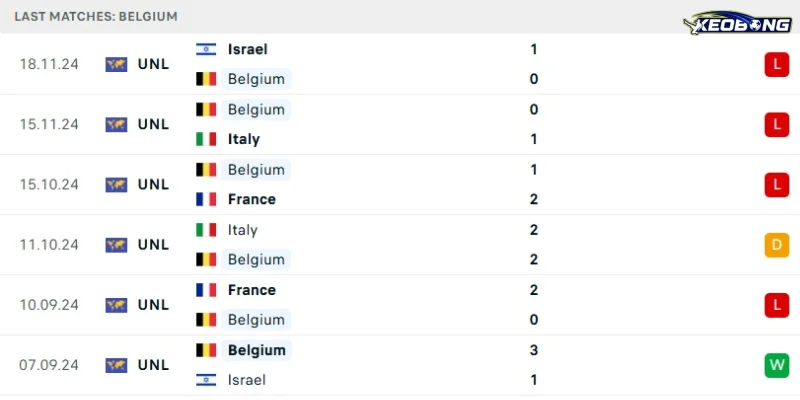Click the red L badge for 15.10.24 match
Screen dimensions: 800x400
(x=777, y=185)
